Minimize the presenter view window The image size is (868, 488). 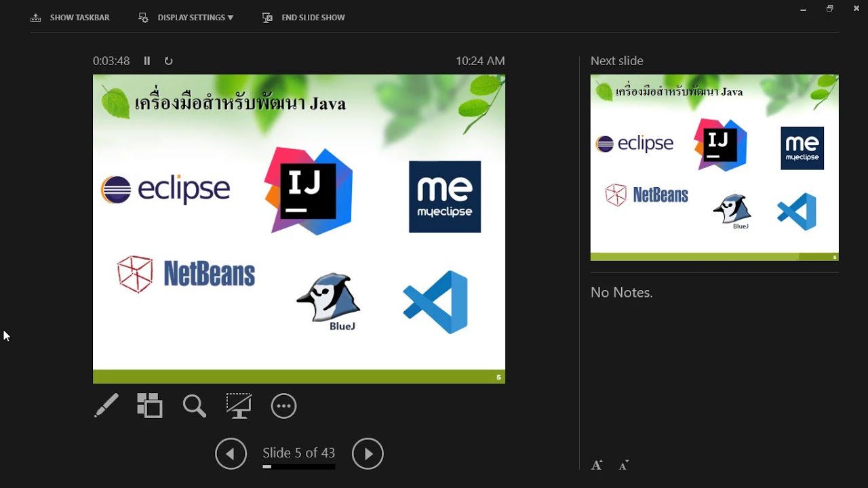[x=804, y=9]
